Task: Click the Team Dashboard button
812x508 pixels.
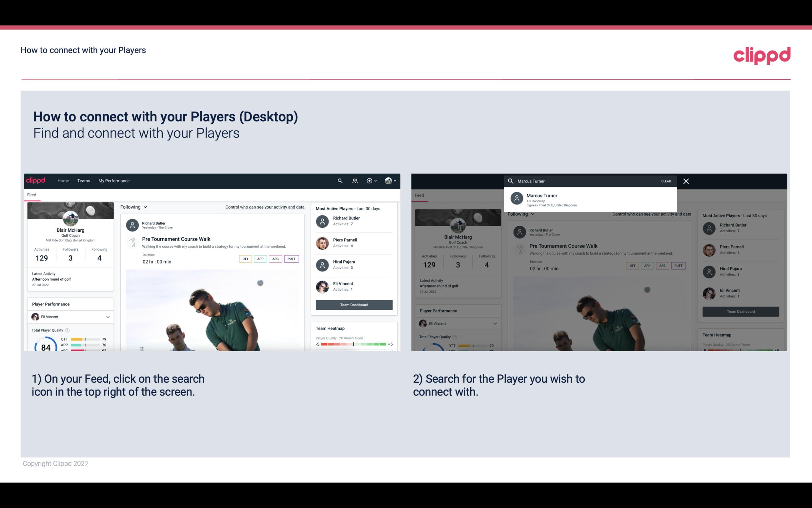Action: pos(354,304)
